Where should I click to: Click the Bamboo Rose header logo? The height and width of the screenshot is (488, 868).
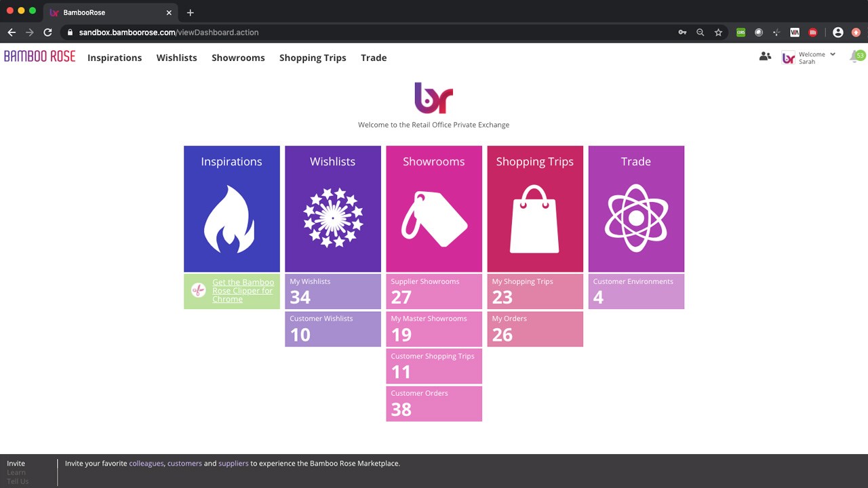[x=39, y=57]
